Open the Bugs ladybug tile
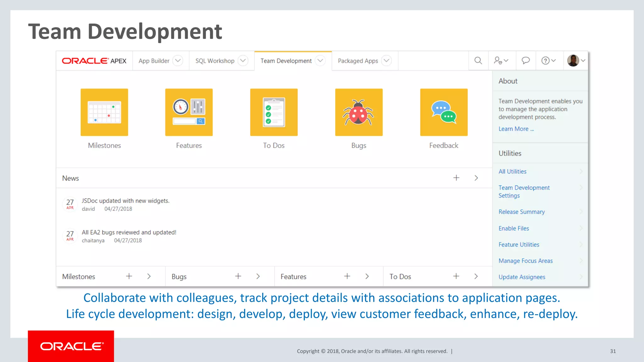The width and height of the screenshot is (644, 362). click(359, 112)
